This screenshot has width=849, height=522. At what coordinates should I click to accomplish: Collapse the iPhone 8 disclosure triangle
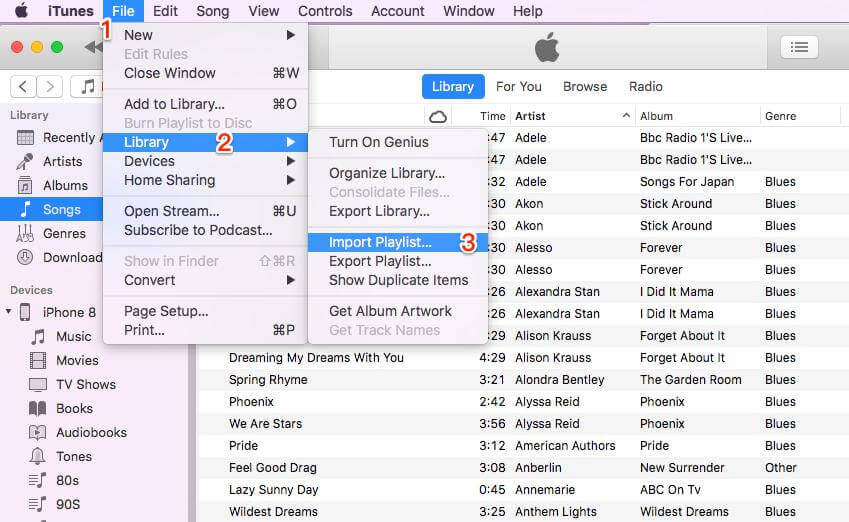click(x=8, y=311)
